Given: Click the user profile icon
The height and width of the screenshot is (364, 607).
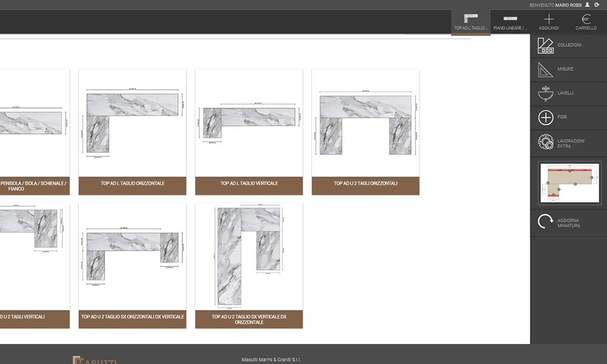Looking at the screenshot, I should coord(587,5).
